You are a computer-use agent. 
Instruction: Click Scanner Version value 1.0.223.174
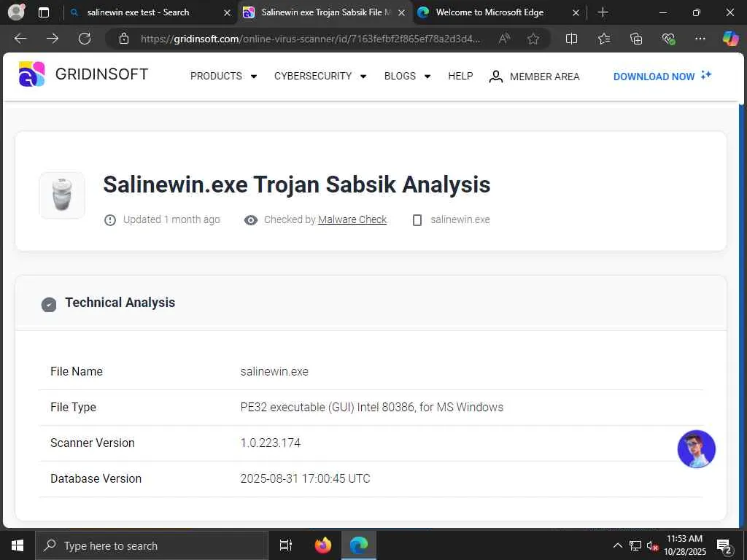tap(271, 443)
